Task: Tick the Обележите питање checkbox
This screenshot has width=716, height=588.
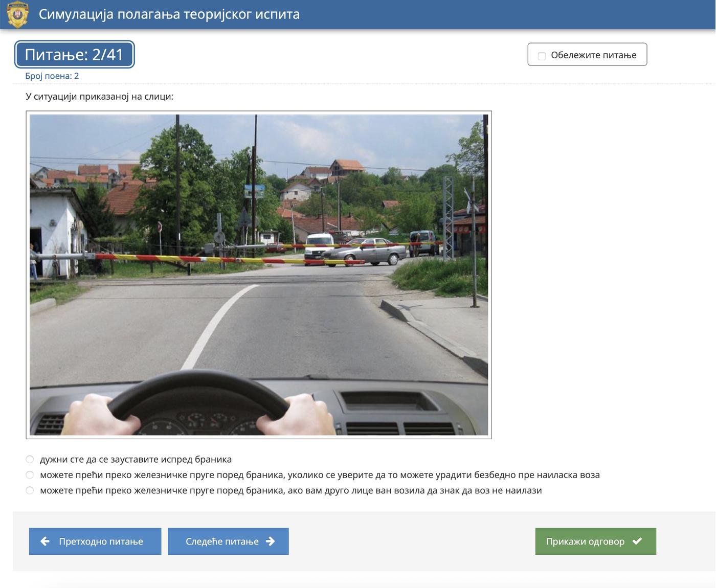Action: 542,56
